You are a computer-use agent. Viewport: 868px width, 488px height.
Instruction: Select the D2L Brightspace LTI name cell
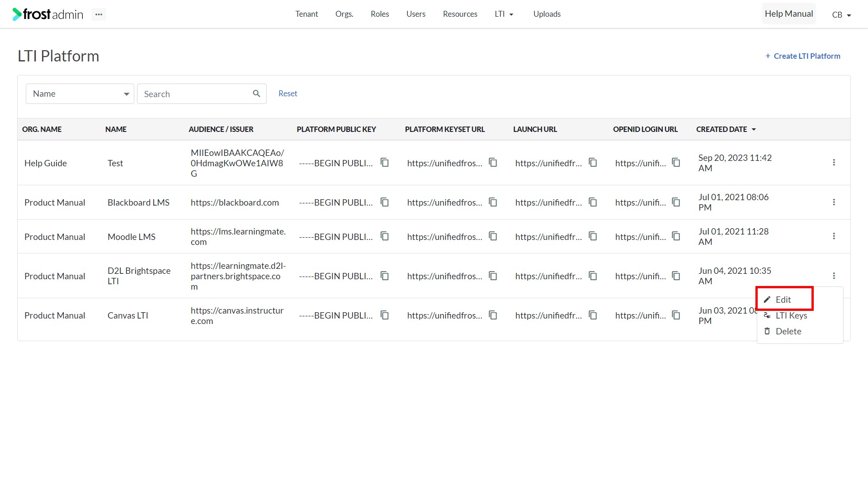tap(139, 276)
